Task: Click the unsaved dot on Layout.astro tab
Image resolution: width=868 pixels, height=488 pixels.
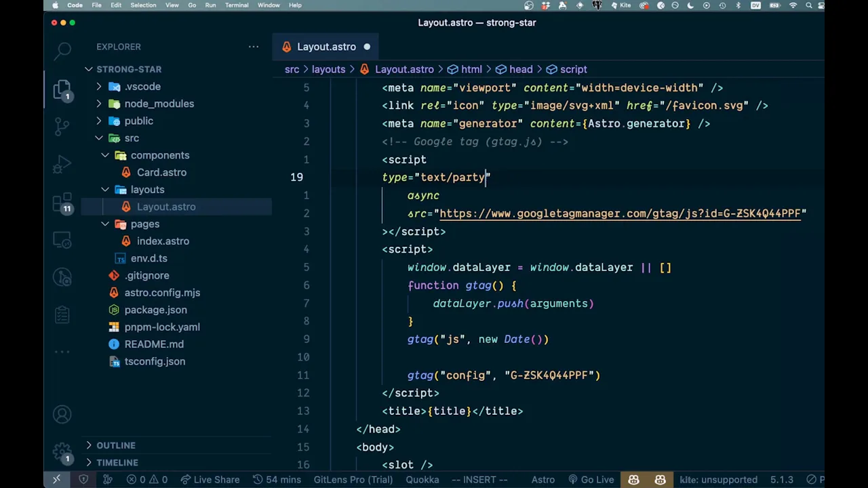Action: [x=367, y=47]
